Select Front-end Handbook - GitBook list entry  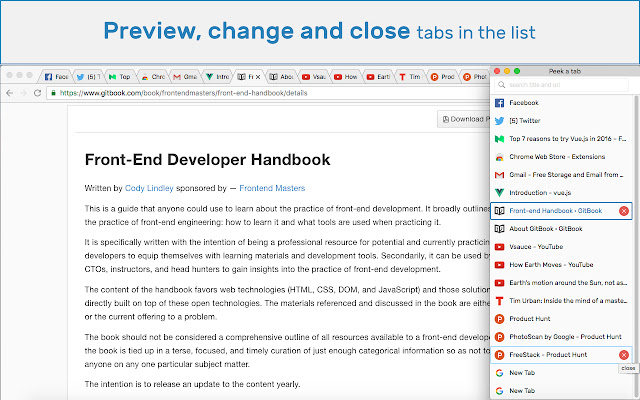pos(562,211)
